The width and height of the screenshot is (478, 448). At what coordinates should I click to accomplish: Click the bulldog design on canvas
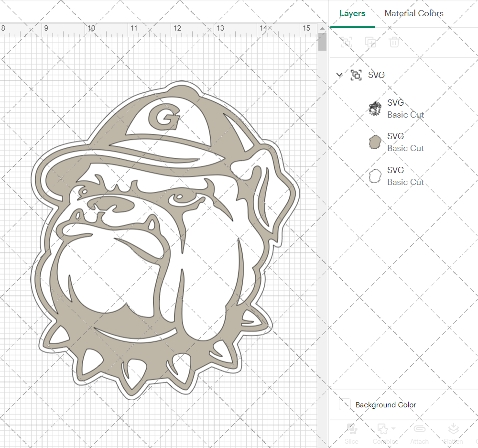[x=165, y=240]
